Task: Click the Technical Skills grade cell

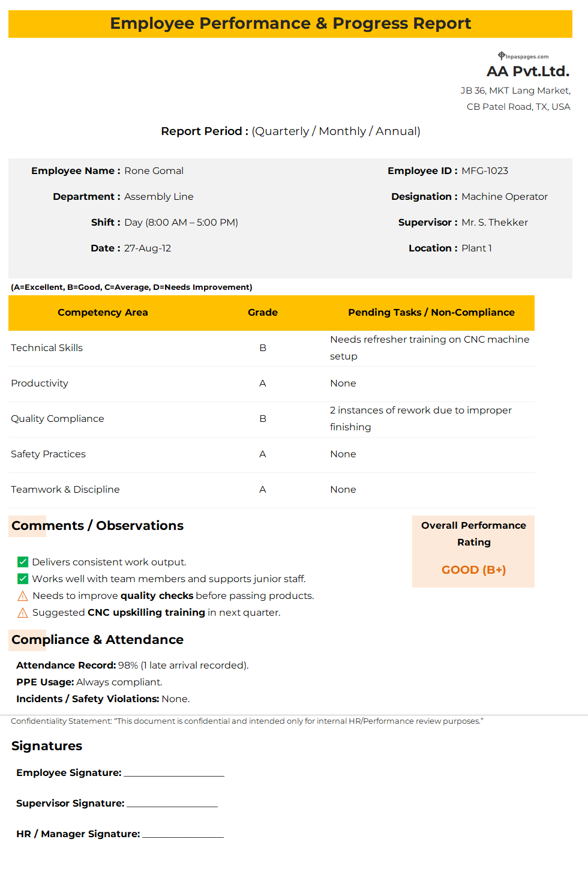Action: (263, 348)
